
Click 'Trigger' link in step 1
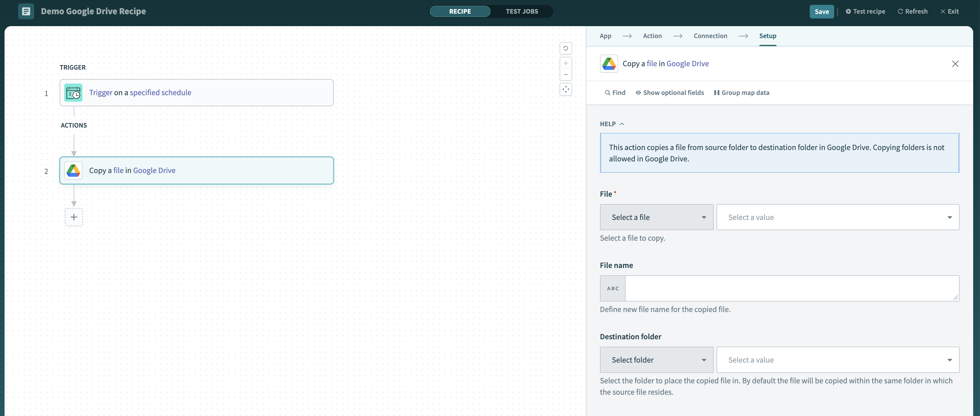(101, 92)
